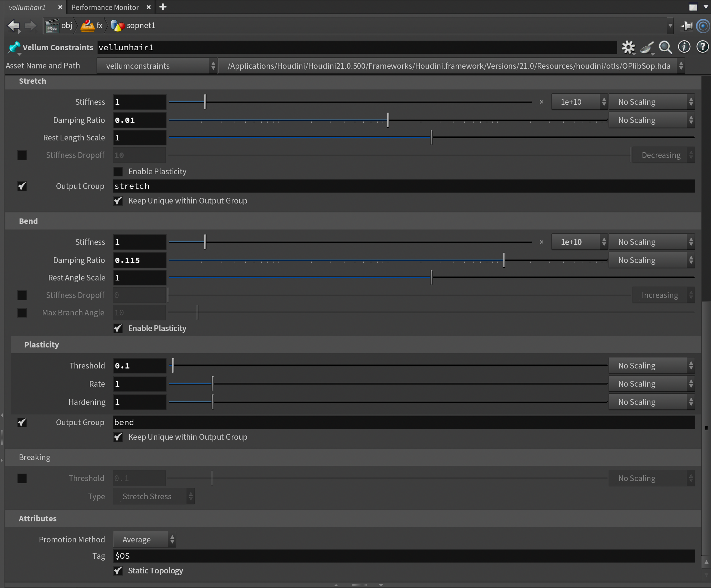Open the gear settings menu icon
This screenshot has width=711, height=588.
click(628, 47)
